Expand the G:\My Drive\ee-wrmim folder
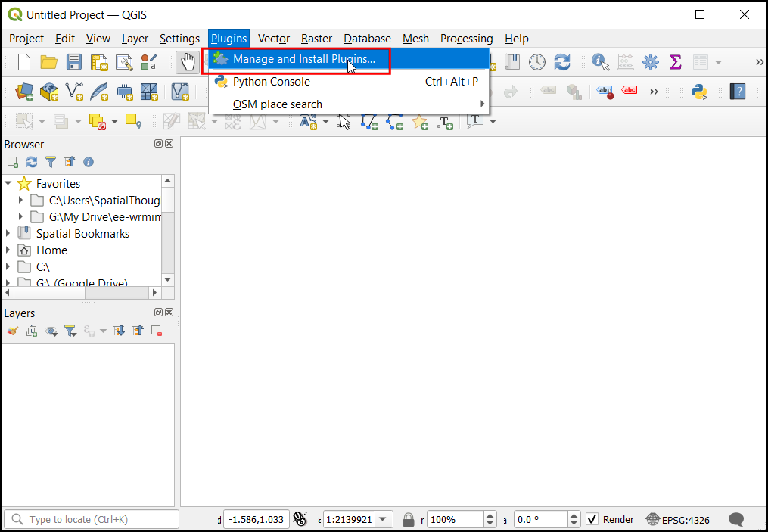The image size is (768, 532). pyautogui.click(x=20, y=216)
